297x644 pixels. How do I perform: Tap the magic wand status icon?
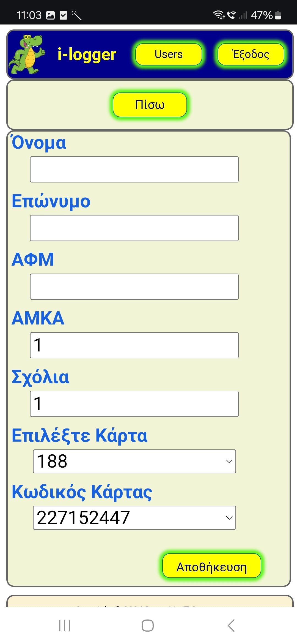pos(76,15)
